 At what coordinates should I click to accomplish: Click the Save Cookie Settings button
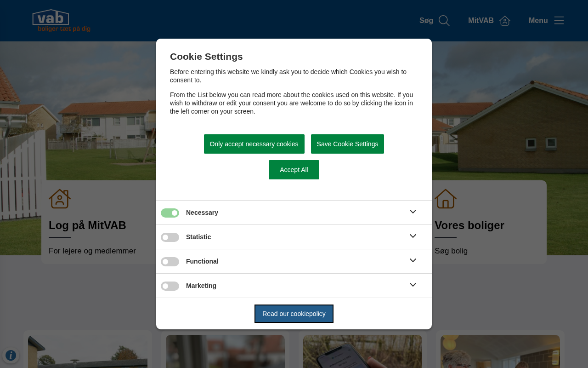pyautogui.click(x=347, y=144)
